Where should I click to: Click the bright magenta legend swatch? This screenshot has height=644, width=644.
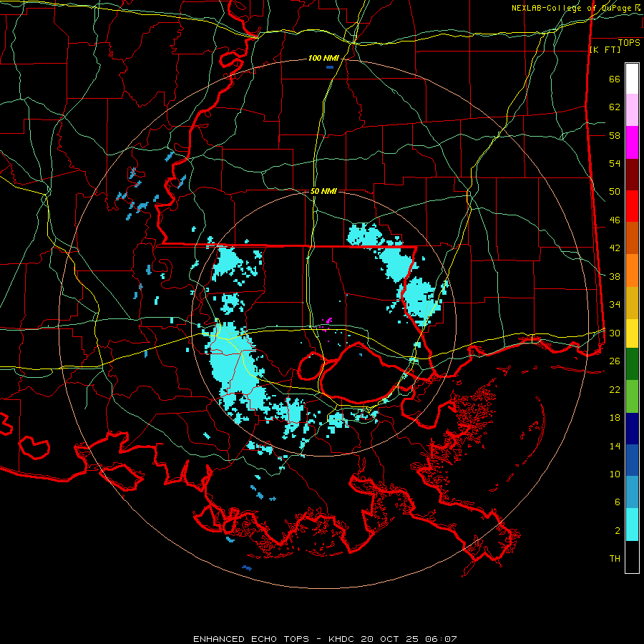coord(632,142)
